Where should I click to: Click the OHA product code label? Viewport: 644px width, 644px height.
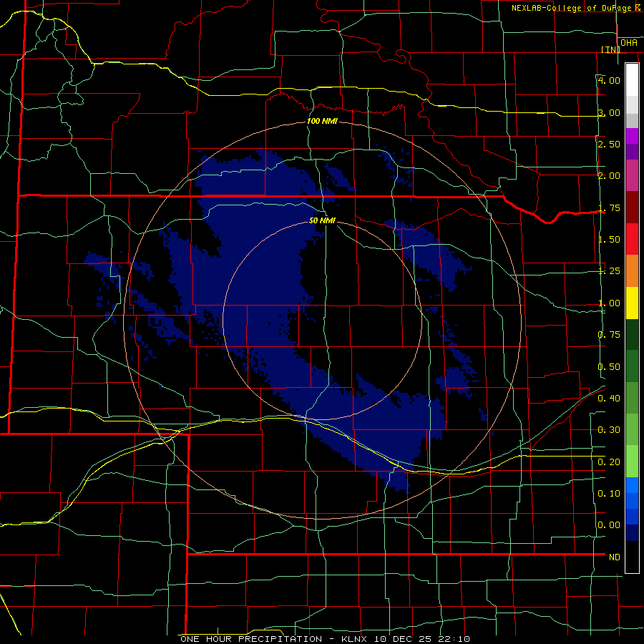point(629,42)
